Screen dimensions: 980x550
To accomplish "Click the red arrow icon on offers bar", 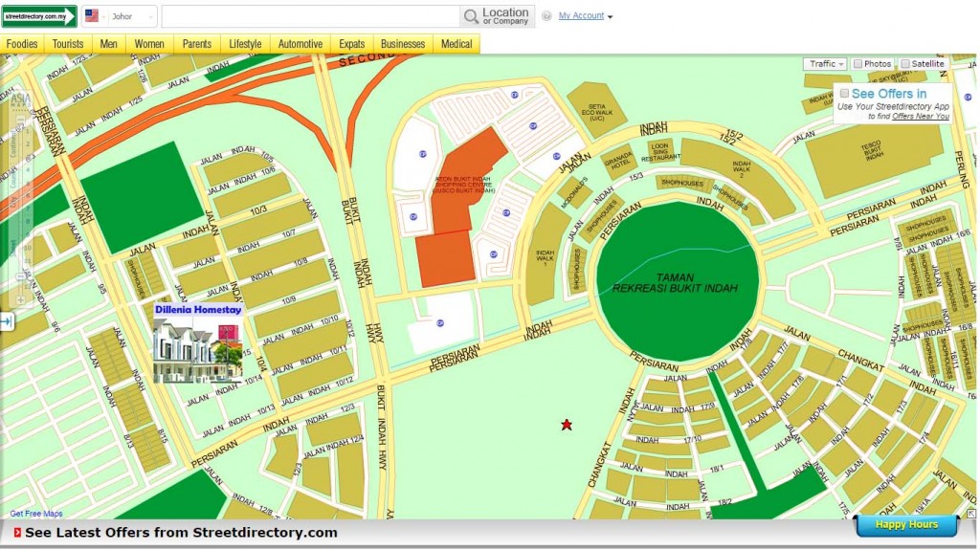I will [17, 533].
